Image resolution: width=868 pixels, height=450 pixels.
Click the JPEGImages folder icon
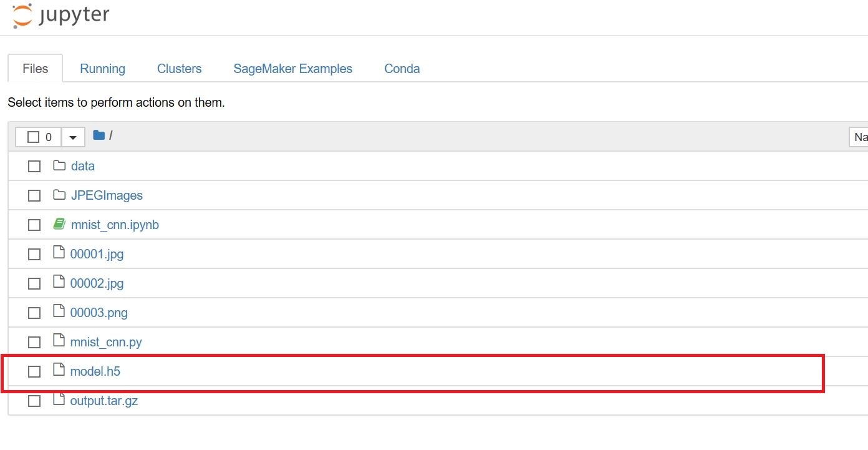point(59,195)
